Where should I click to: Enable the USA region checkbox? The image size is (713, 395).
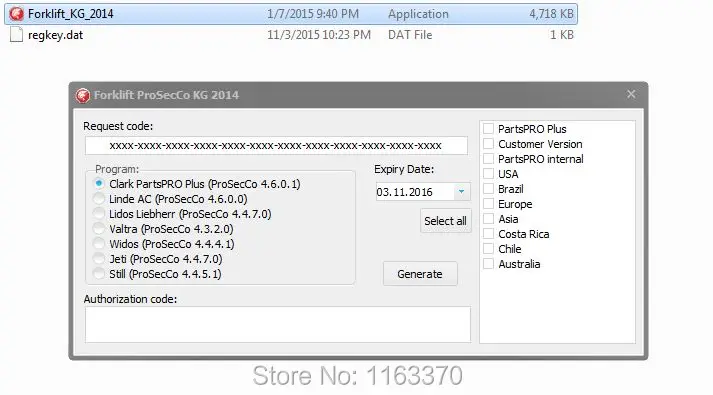coord(488,174)
